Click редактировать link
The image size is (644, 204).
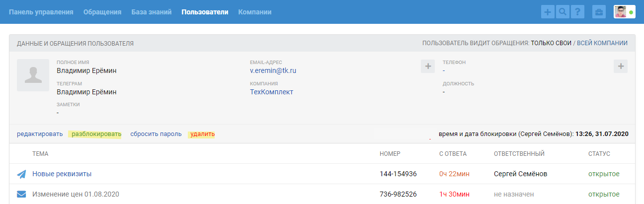coord(40,134)
